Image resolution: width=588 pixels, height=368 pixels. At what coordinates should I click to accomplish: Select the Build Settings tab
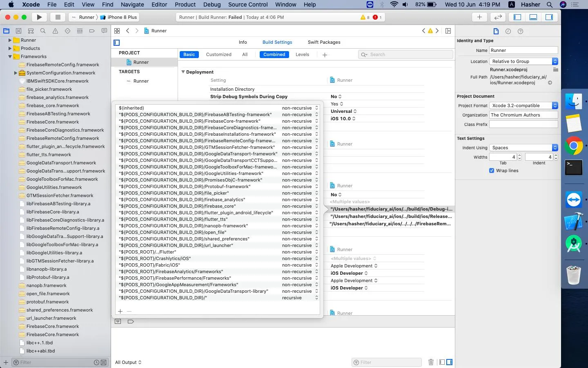[x=277, y=42]
